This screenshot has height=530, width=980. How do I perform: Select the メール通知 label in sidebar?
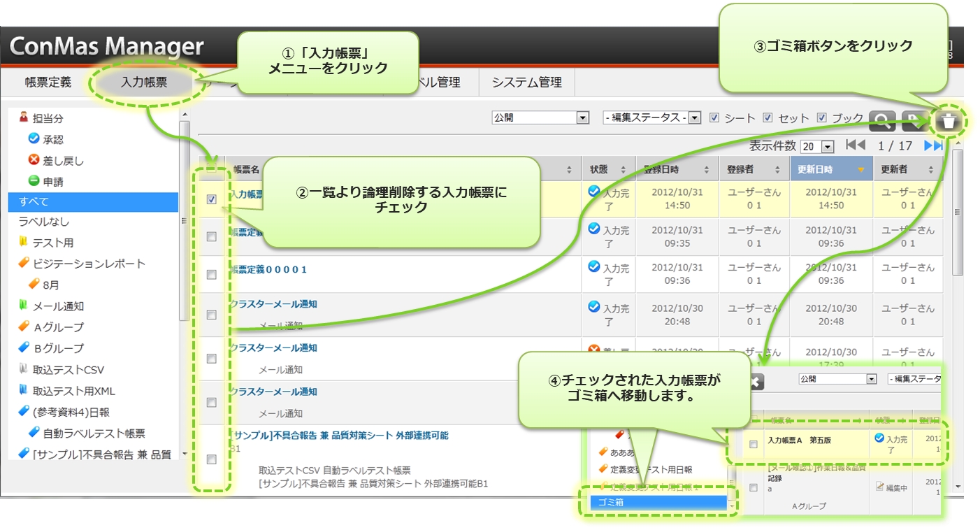58,306
